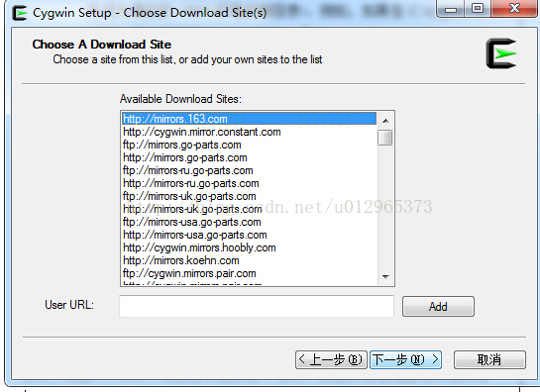Screen dimensions: 540x392
Task: Select ftp://mirrors.go-parts.com mirror
Action: click(x=249, y=145)
